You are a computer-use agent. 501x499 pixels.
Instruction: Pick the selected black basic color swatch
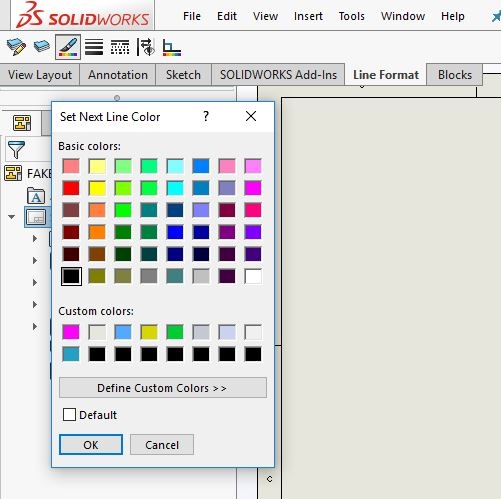click(x=71, y=276)
